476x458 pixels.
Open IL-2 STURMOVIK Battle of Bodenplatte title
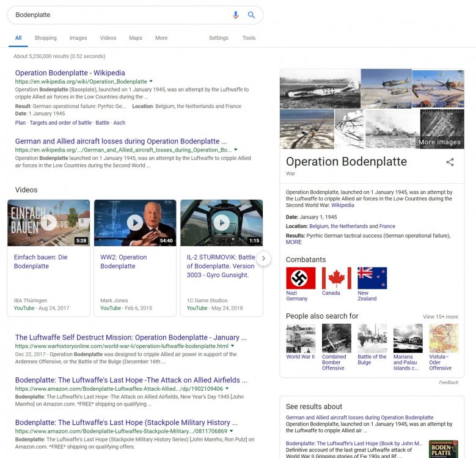[221, 266]
